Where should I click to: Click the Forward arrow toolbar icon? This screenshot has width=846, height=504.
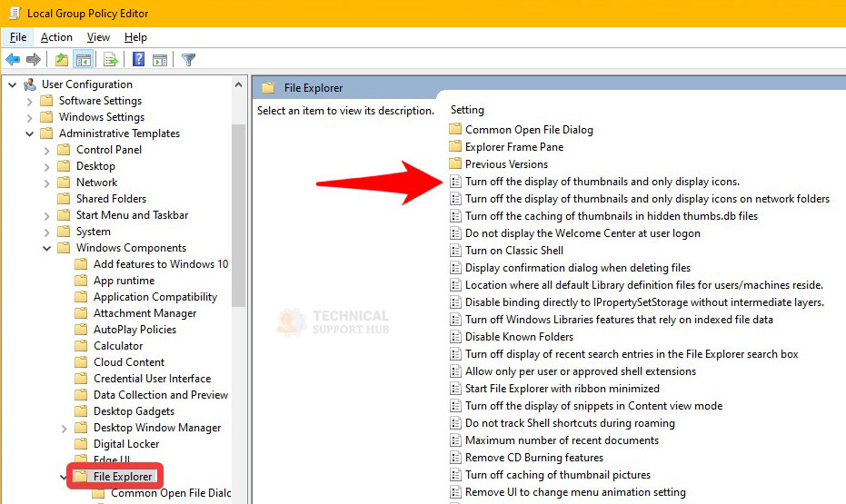(34, 59)
